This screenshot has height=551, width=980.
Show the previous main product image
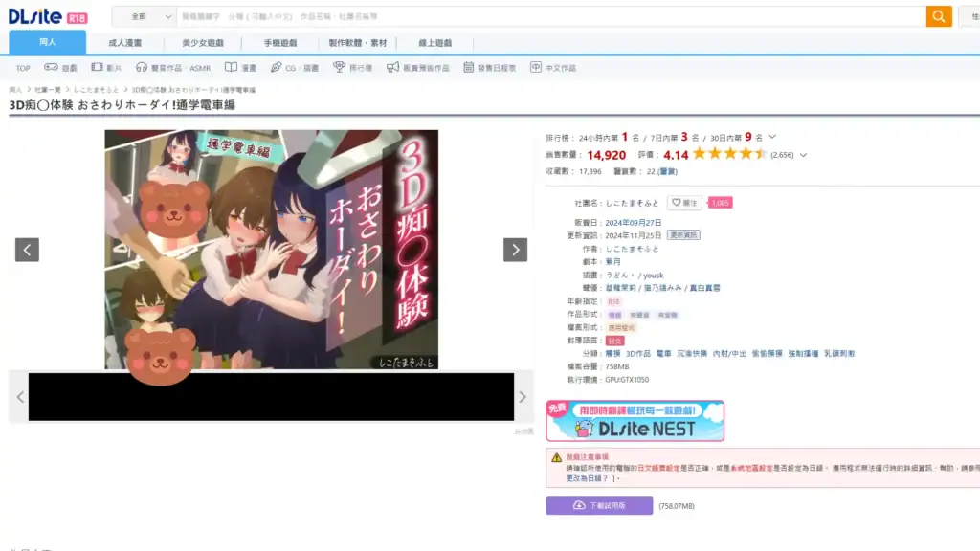pos(27,250)
